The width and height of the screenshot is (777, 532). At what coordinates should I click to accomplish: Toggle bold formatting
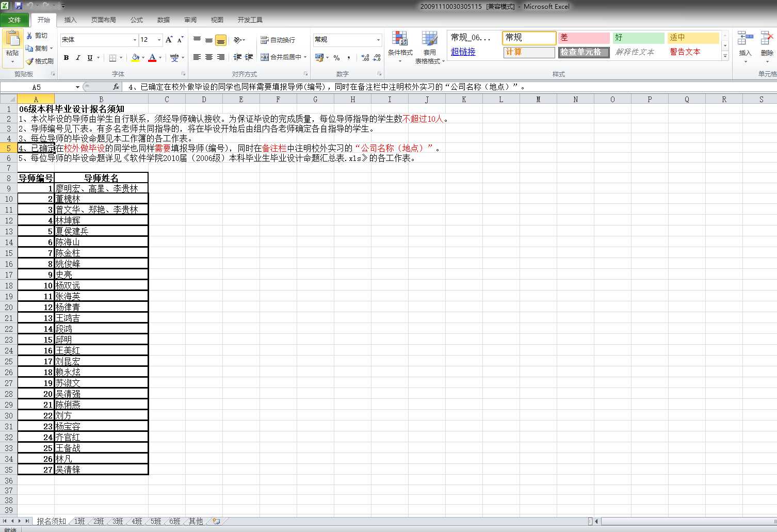pos(66,58)
